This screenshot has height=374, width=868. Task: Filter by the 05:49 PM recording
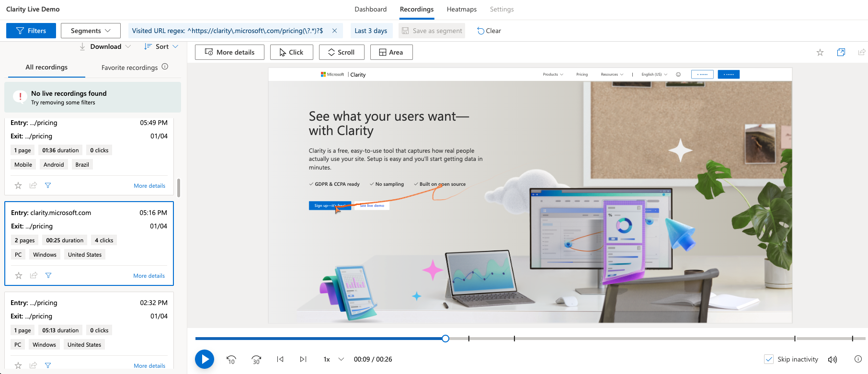[48, 185]
